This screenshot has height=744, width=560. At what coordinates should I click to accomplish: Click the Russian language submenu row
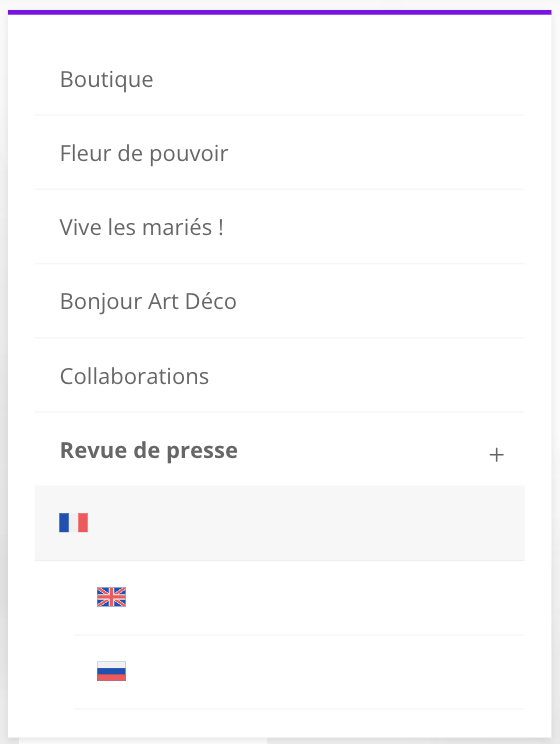[x=299, y=672]
